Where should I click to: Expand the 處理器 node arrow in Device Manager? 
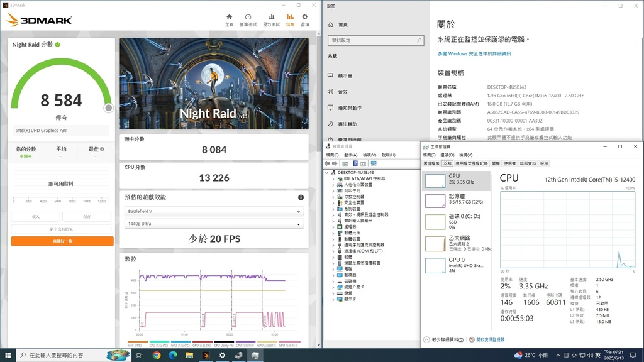click(x=333, y=226)
